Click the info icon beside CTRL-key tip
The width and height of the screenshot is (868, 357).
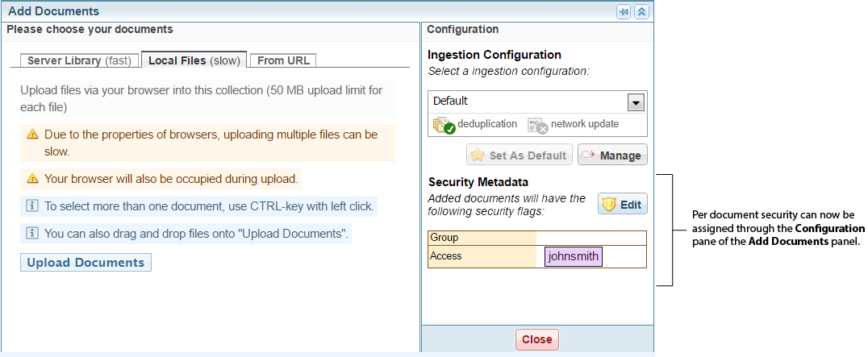(32, 206)
